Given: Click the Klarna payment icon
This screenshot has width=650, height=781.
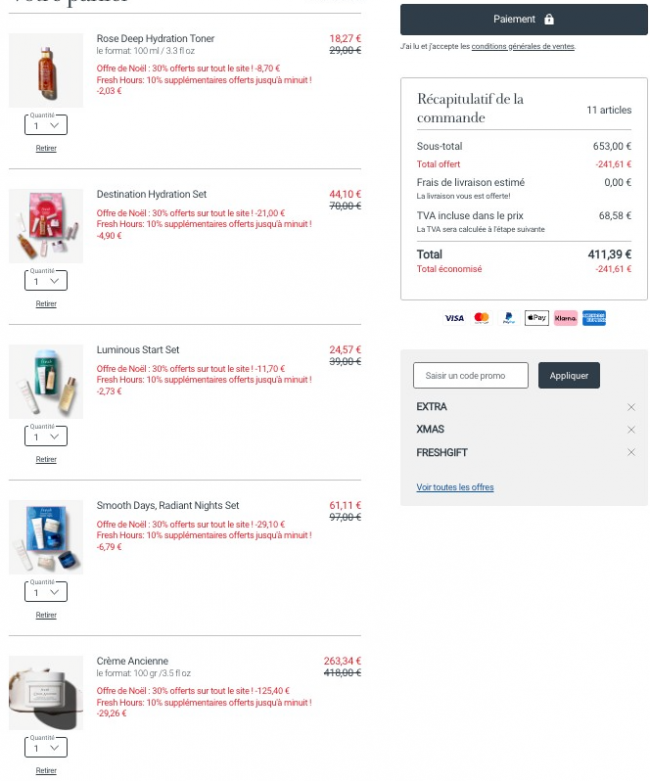Looking at the screenshot, I should click(565, 318).
